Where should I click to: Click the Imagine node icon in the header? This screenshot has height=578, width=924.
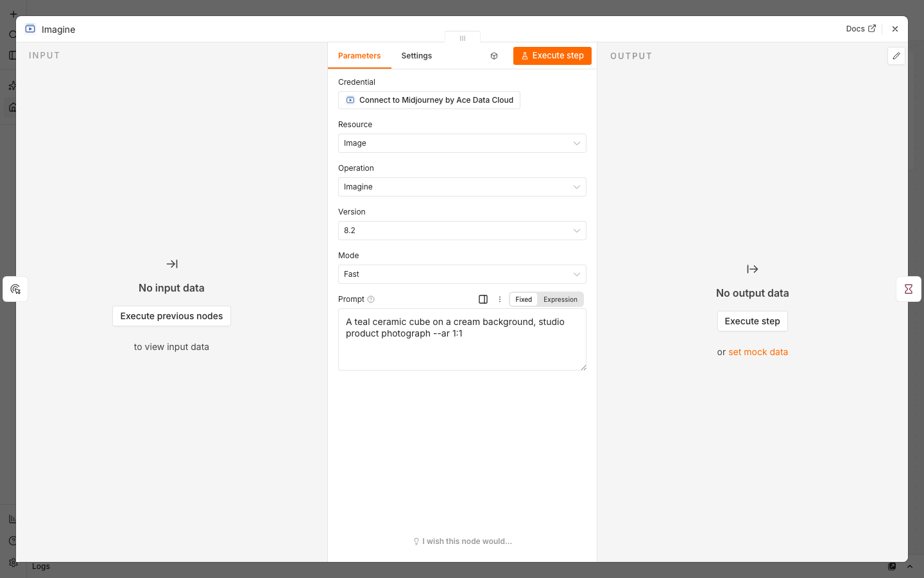coord(30,29)
